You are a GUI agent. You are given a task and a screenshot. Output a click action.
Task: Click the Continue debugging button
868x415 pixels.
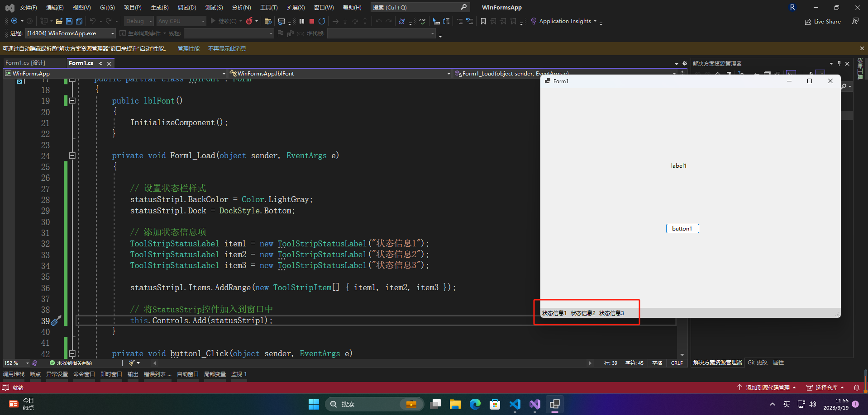[224, 21]
